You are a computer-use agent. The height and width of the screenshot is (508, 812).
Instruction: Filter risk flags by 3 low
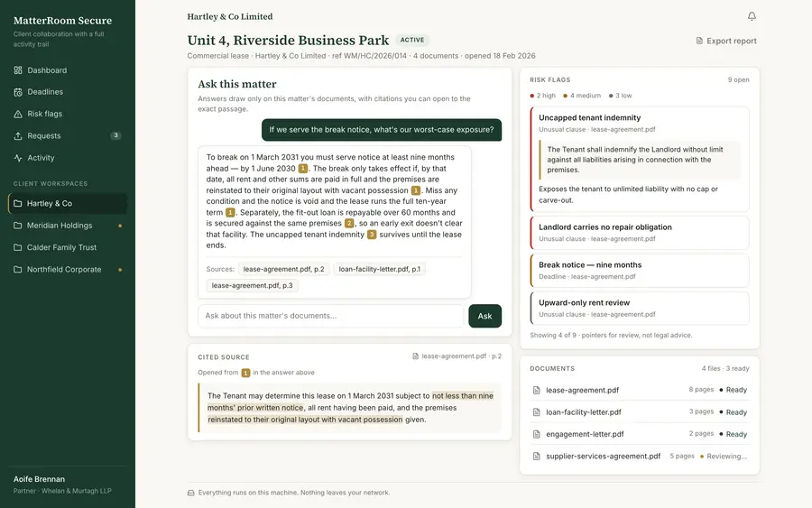[x=621, y=96]
